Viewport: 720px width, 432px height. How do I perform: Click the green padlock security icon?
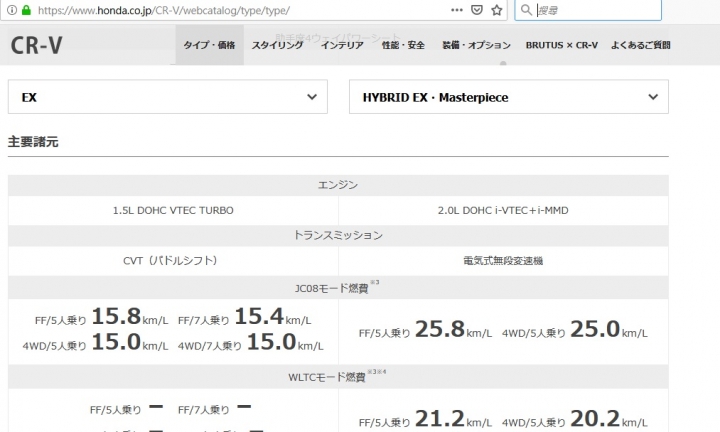[x=27, y=10]
